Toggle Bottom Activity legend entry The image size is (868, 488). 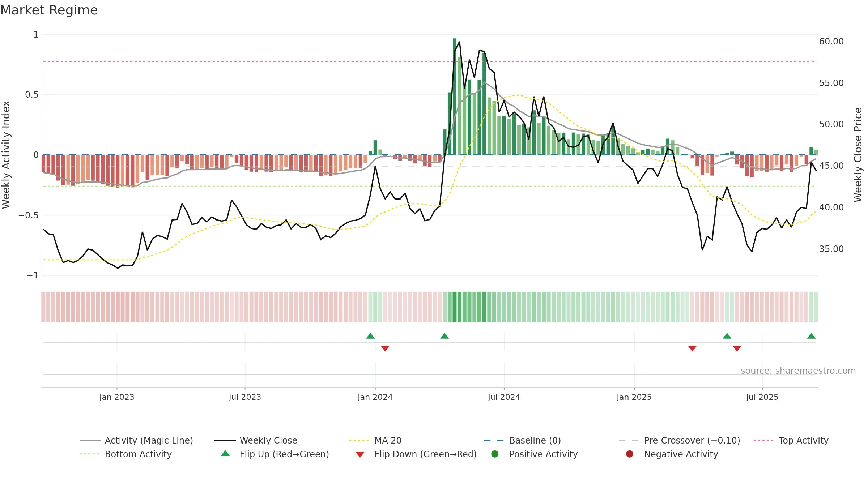[125, 454]
